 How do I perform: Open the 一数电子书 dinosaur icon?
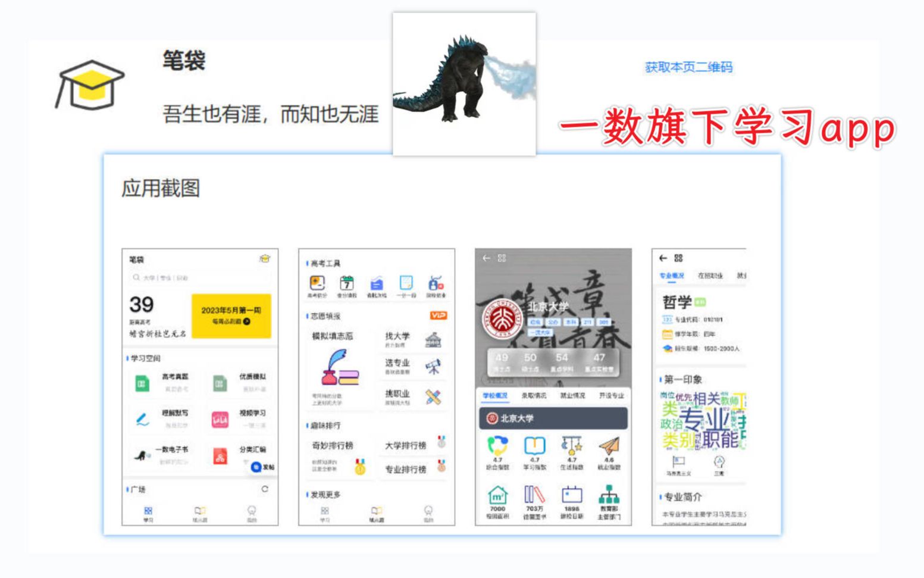(142, 456)
